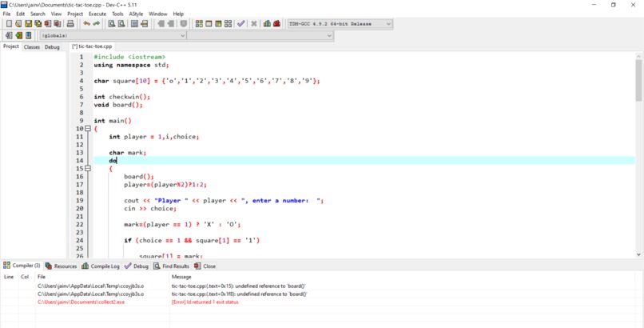Click the blue Goto Bookmarks icon

pyautogui.click(x=28, y=35)
